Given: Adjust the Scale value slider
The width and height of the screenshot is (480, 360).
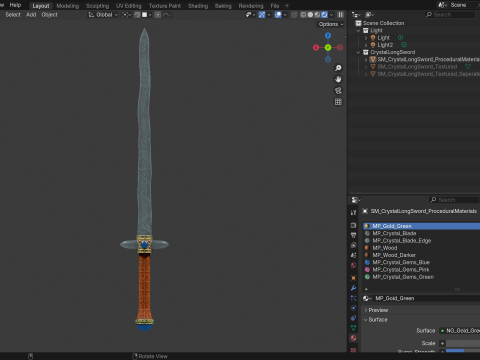Looking at the screenshot, I should pos(463,343).
